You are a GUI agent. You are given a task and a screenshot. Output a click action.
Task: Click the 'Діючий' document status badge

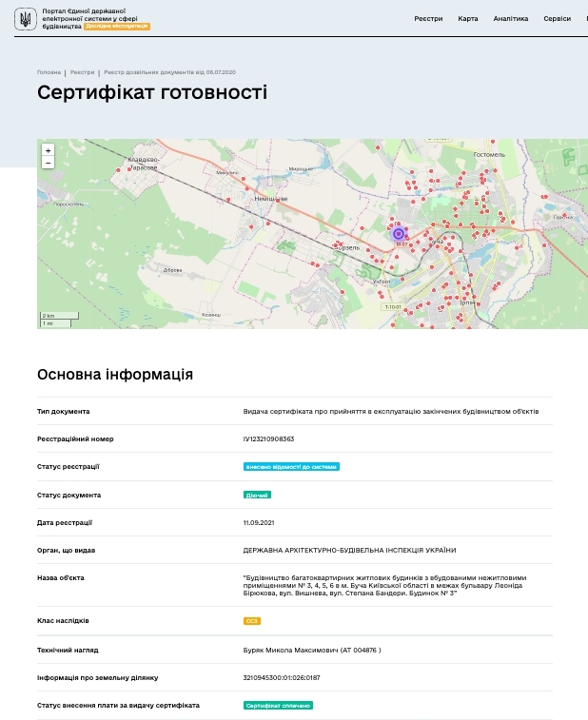point(257,495)
